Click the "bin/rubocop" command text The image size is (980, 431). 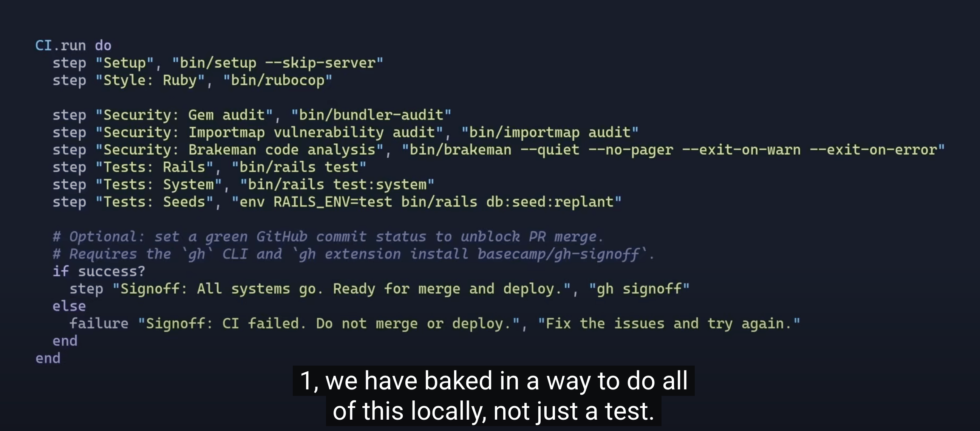tap(277, 80)
